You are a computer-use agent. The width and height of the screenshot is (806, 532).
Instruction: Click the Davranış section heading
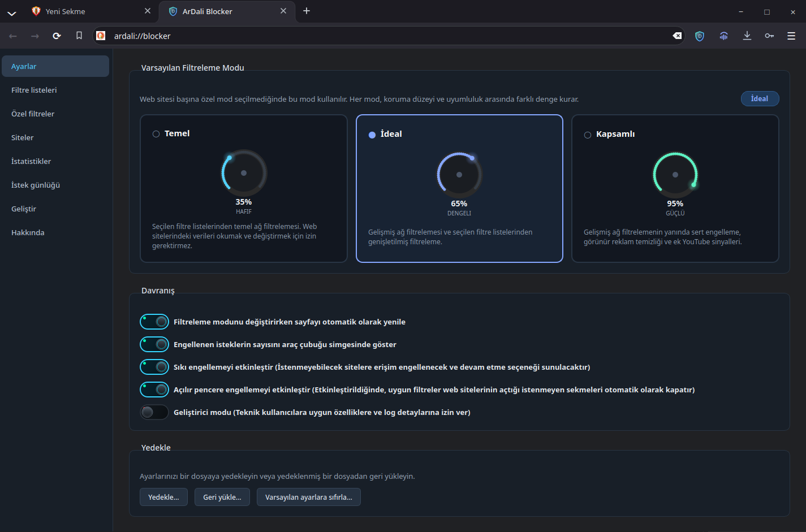[x=158, y=291]
